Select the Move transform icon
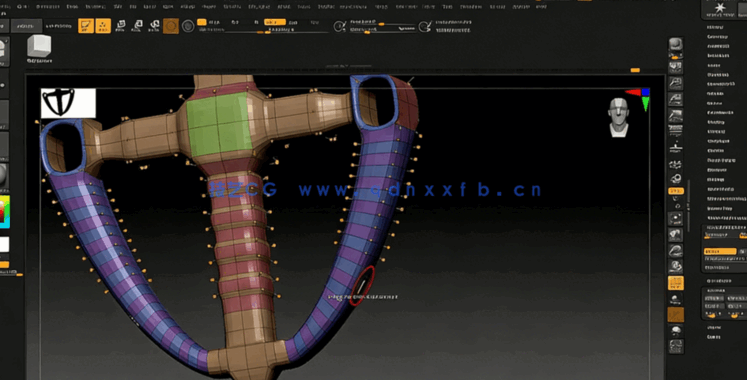The image size is (747, 380). (121, 26)
